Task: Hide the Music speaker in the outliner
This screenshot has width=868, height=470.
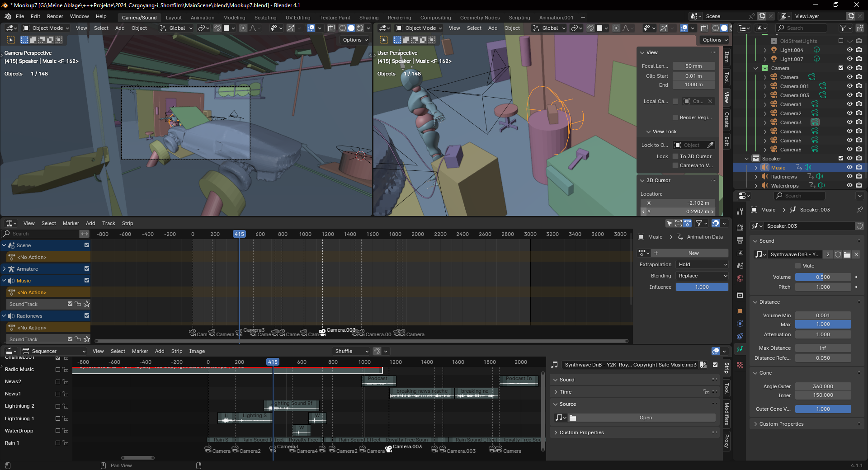Action: click(x=849, y=167)
